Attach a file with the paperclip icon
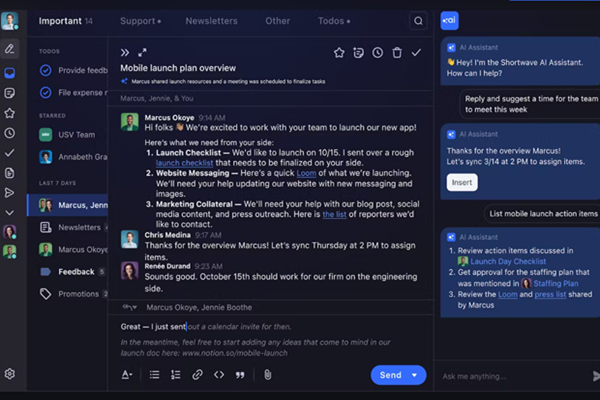The image size is (600, 400). tap(267, 375)
